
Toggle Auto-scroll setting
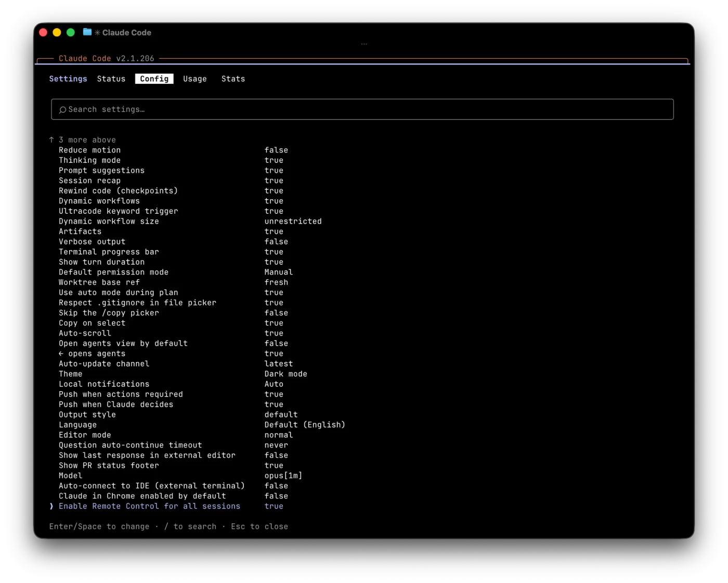pos(171,333)
